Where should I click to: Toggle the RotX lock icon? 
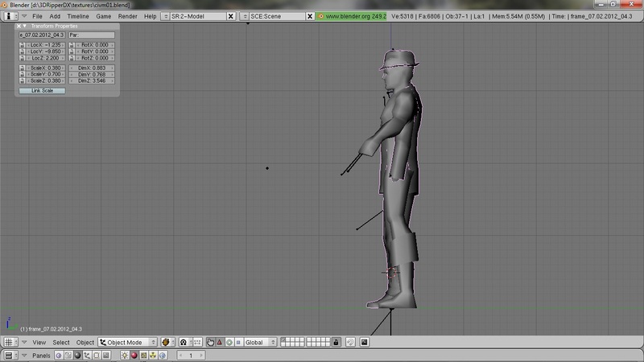click(72, 45)
